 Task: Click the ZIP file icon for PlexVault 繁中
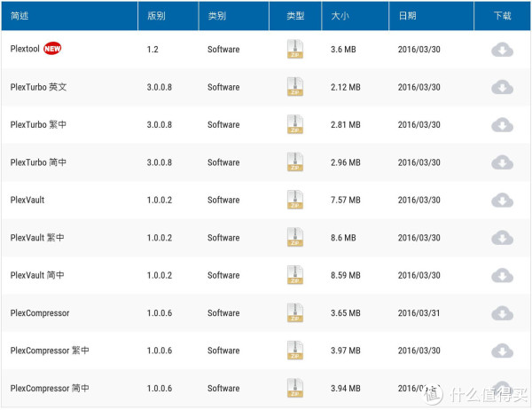click(x=295, y=237)
